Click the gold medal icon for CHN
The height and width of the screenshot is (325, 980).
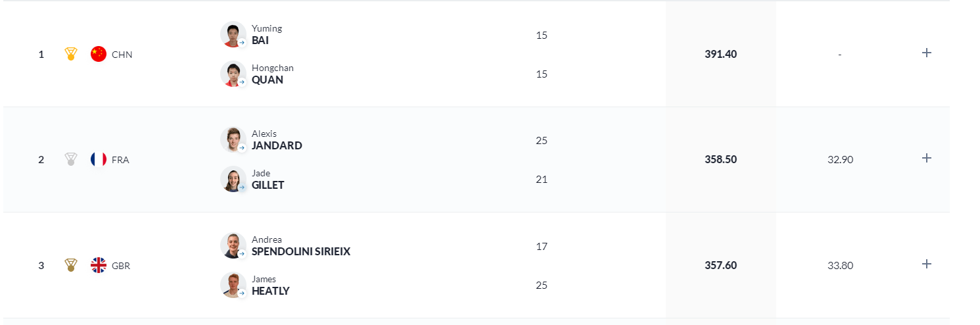click(x=71, y=54)
